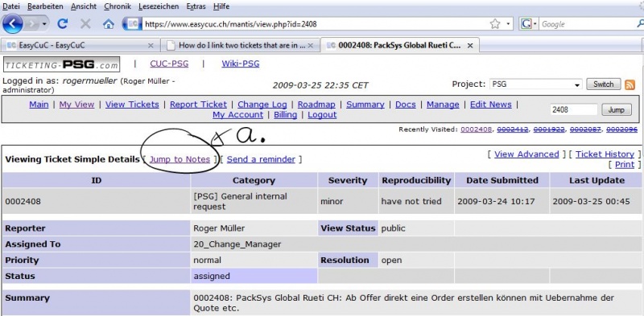The image size is (644, 316).
Task: Open the Wiki-PSG link
Action: pos(240,64)
